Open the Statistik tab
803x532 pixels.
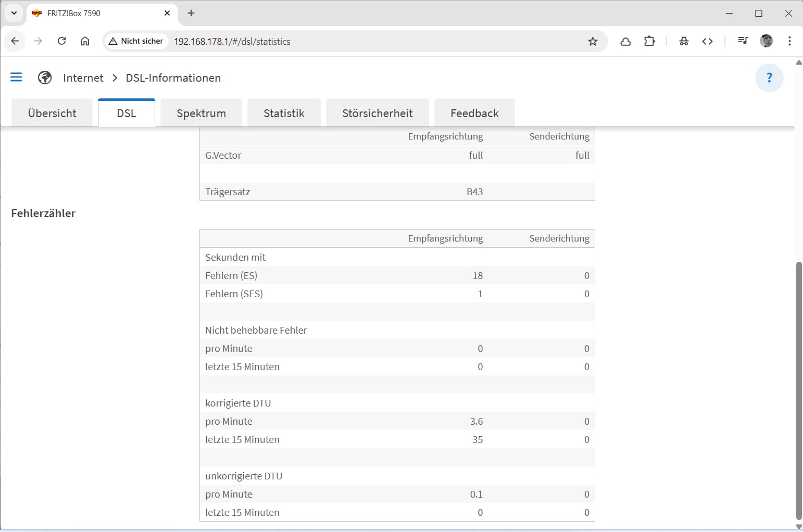[284, 113]
